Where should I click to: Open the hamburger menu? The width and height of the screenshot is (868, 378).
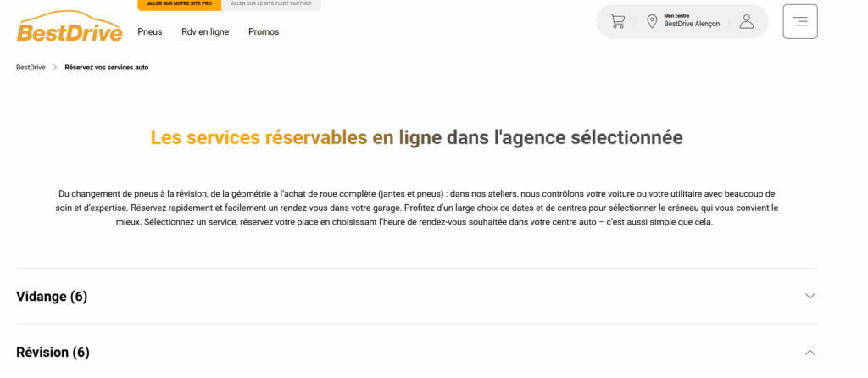click(x=799, y=22)
